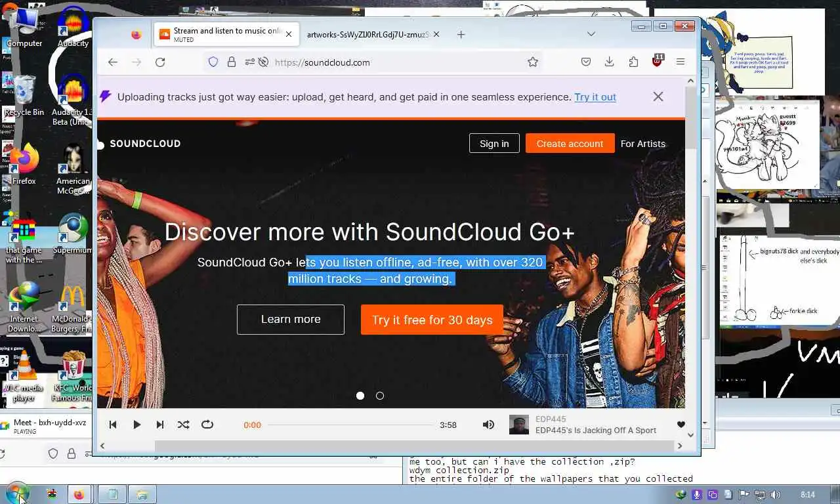
Task: Click the uBlock Origin extension icon
Action: tap(658, 61)
